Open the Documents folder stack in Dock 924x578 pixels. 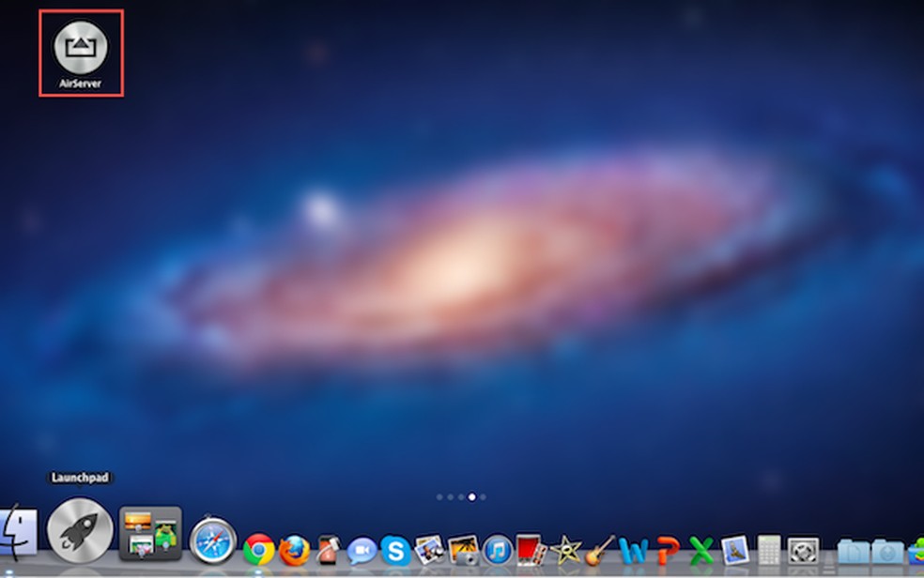point(854,552)
